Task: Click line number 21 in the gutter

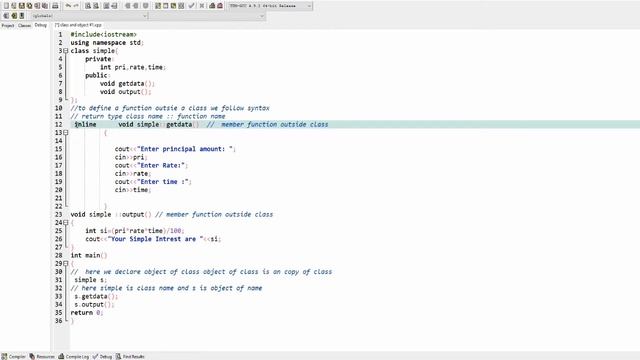Action: pos(59,198)
